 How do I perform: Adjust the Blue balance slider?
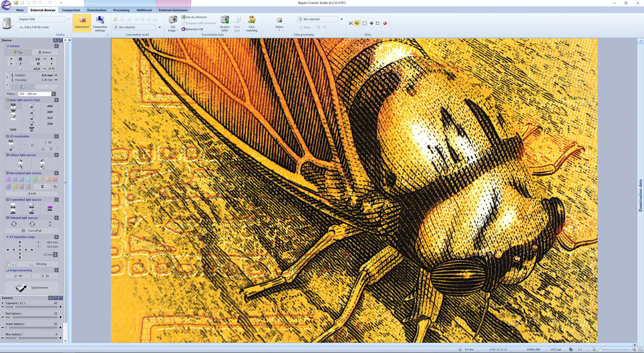point(31,338)
